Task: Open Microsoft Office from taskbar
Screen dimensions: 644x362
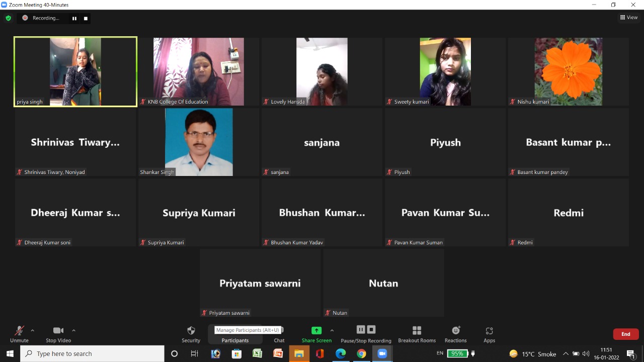Action: tap(319, 353)
